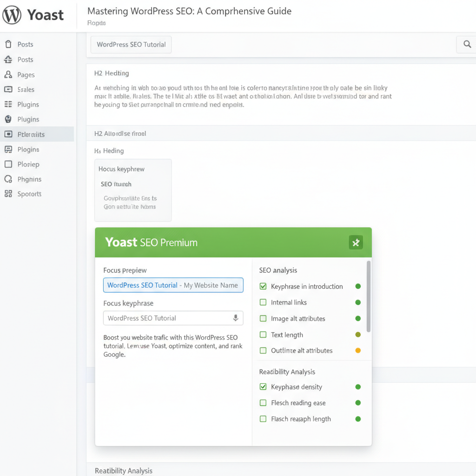Screen dimensions: 476x476
Task: Click the round icon beside second Plugins
Action: tap(8, 119)
